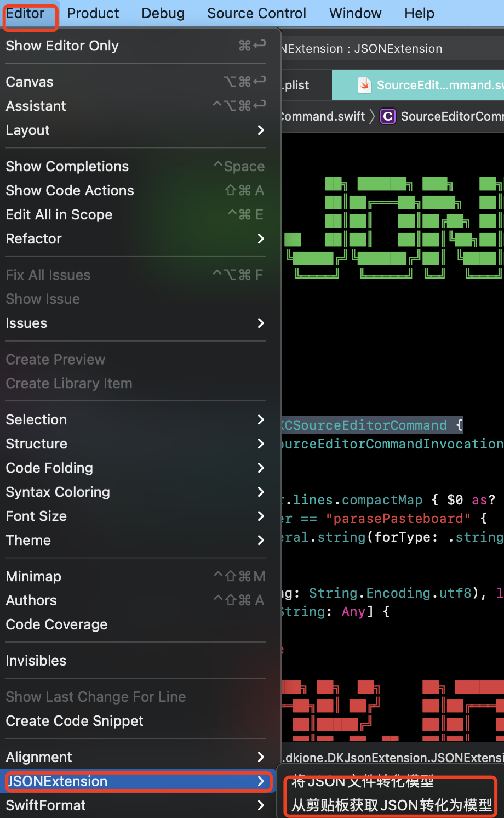Choose Edit All in Scope
This screenshot has width=504, height=818.
136,214
